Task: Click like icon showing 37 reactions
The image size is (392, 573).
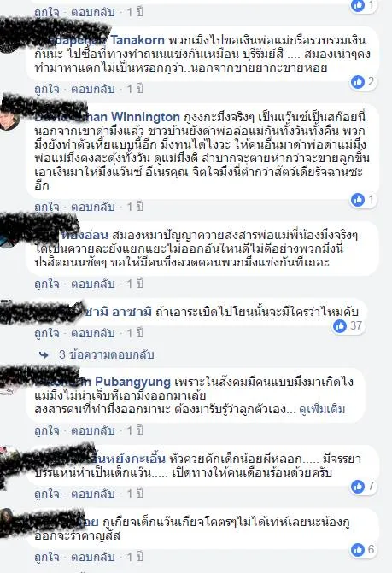Action: [340, 326]
